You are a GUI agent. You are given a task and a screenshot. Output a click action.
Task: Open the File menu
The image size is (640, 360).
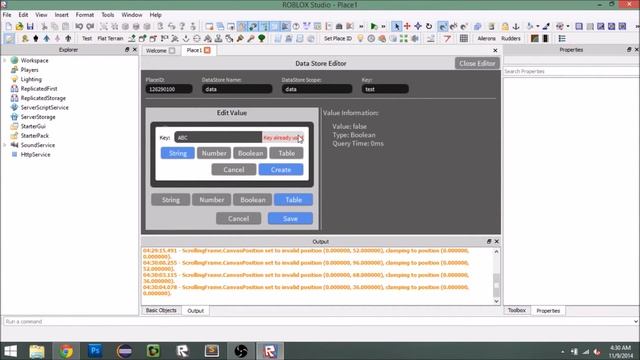(7, 15)
